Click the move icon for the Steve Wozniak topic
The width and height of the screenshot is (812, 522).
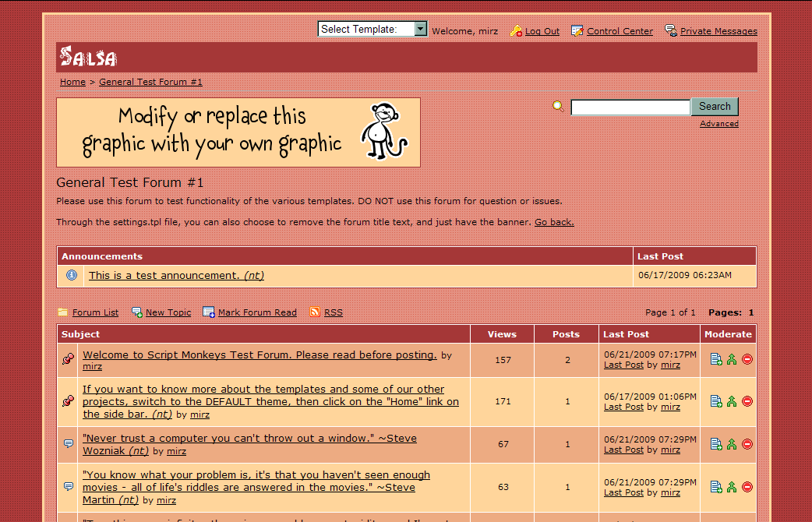point(716,444)
